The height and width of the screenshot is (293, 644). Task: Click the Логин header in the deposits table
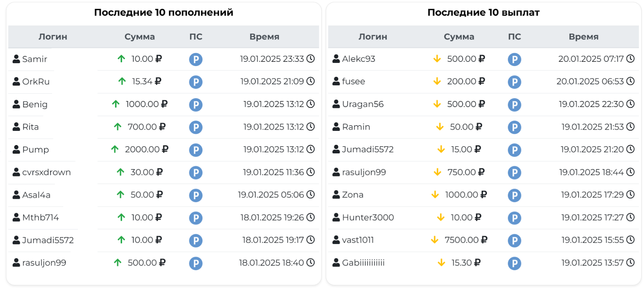(53, 37)
